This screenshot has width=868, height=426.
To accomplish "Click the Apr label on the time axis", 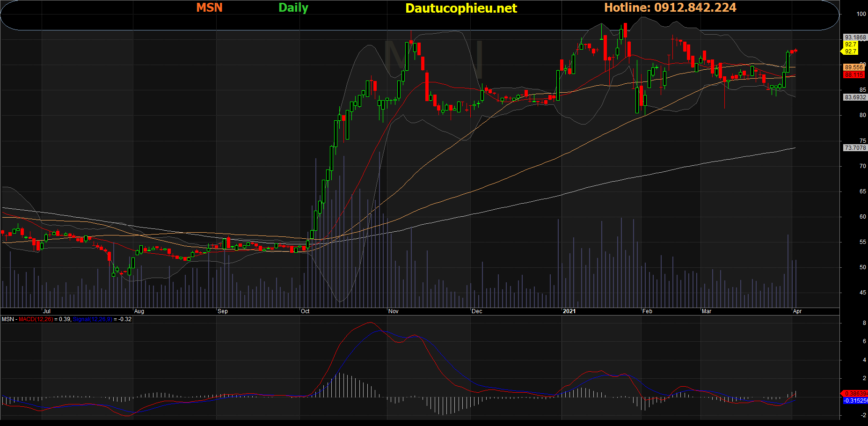I will (797, 311).
